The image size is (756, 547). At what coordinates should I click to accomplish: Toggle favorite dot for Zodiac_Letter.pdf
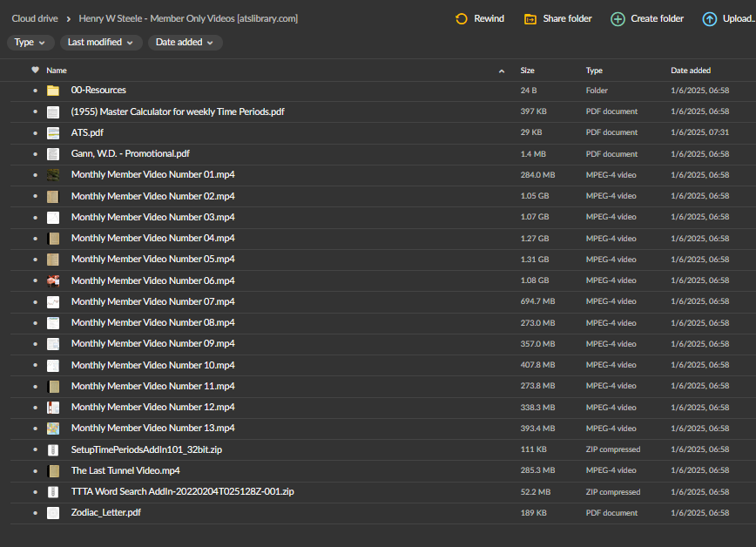coord(36,514)
